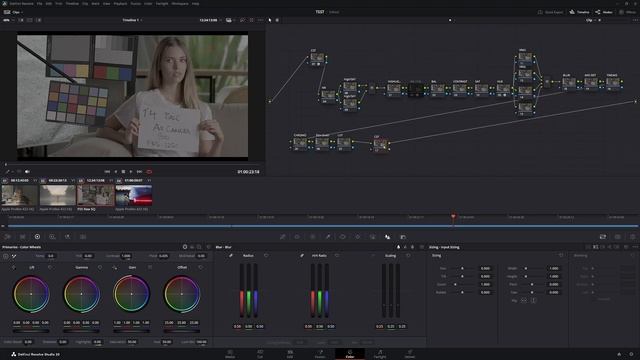640x360 pixels.
Task: Reset the Blur Scaling control
Action: (408, 256)
